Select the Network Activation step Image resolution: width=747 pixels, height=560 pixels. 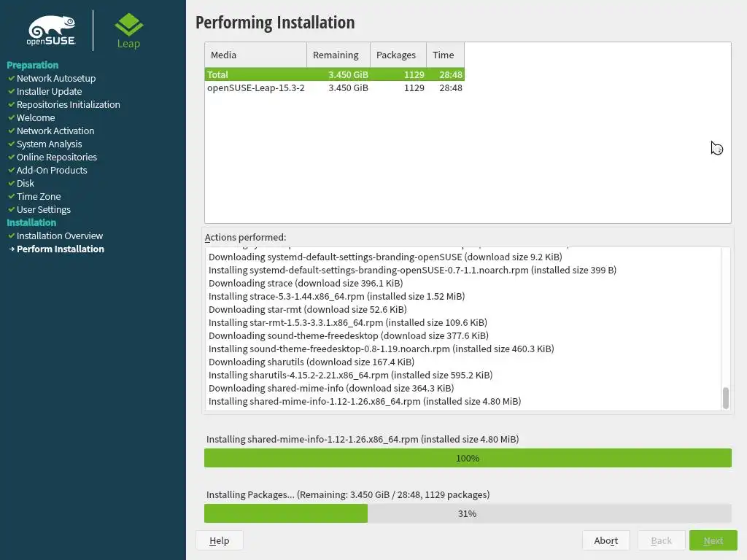(55, 131)
